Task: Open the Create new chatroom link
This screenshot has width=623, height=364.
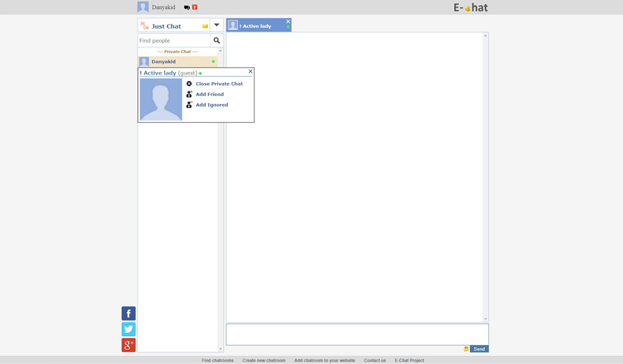Action: tap(263, 360)
